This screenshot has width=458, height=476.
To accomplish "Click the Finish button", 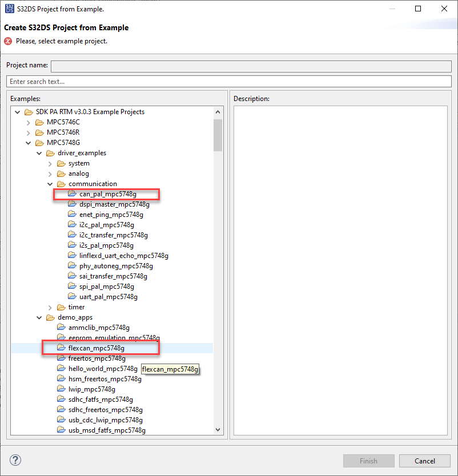I will point(368,461).
